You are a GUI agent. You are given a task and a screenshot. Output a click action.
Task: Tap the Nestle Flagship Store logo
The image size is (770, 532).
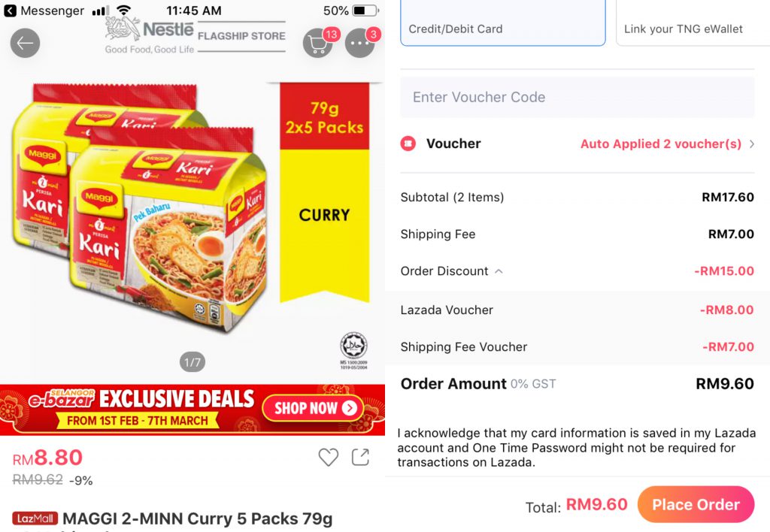tap(195, 35)
